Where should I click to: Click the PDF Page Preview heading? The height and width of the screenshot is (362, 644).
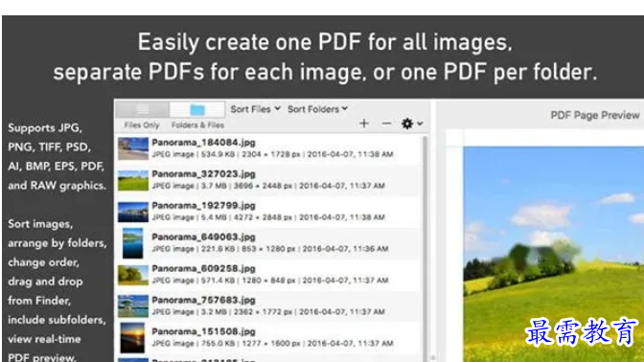click(595, 115)
